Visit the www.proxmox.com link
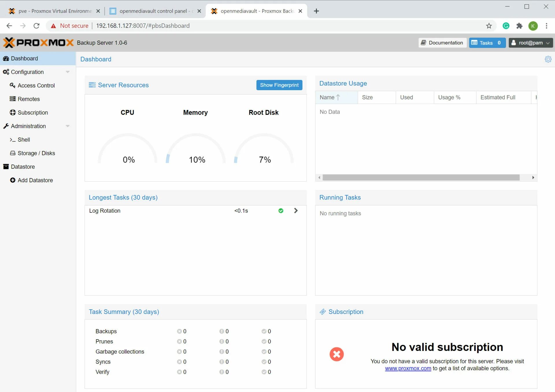555x392 pixels. (x=408, y=368)
